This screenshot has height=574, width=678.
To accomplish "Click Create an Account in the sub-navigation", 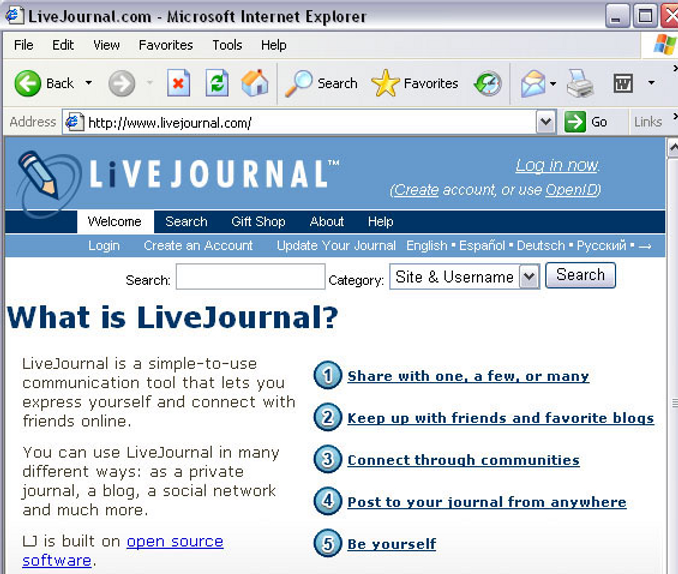I will point(198,246).
